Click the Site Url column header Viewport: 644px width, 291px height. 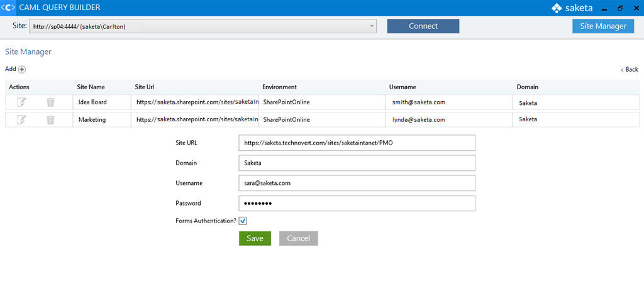click(x=145, y=87)
